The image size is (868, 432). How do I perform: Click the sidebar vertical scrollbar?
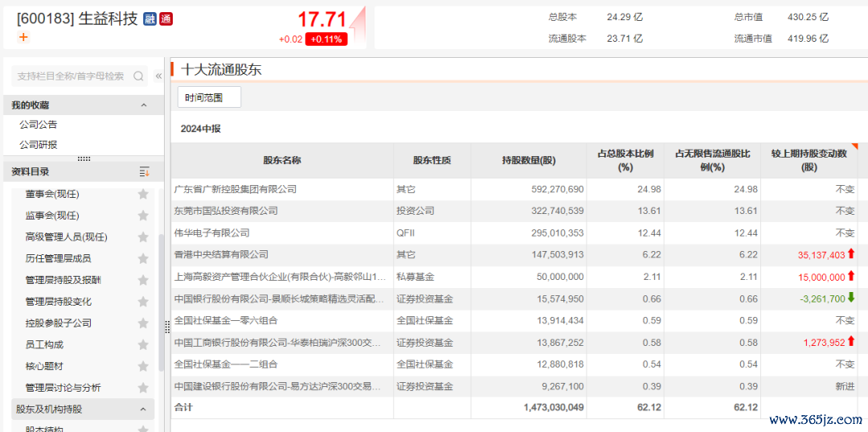[161, 302]
